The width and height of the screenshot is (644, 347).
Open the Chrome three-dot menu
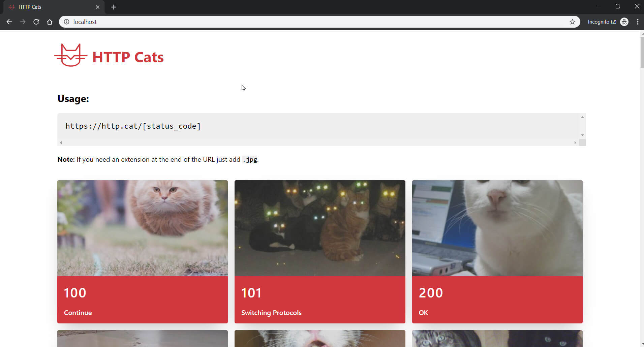638,22
